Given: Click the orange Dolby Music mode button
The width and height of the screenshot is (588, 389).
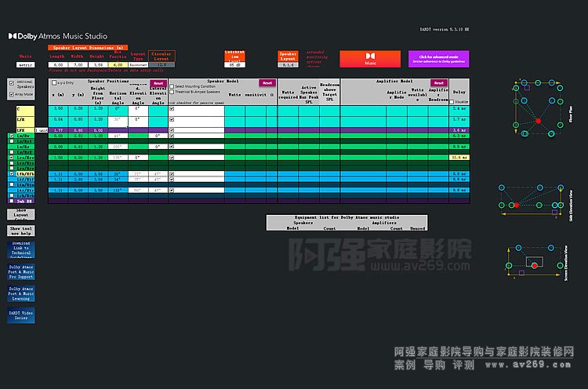Looking at the screenshot, I should [x=369, y=60].
